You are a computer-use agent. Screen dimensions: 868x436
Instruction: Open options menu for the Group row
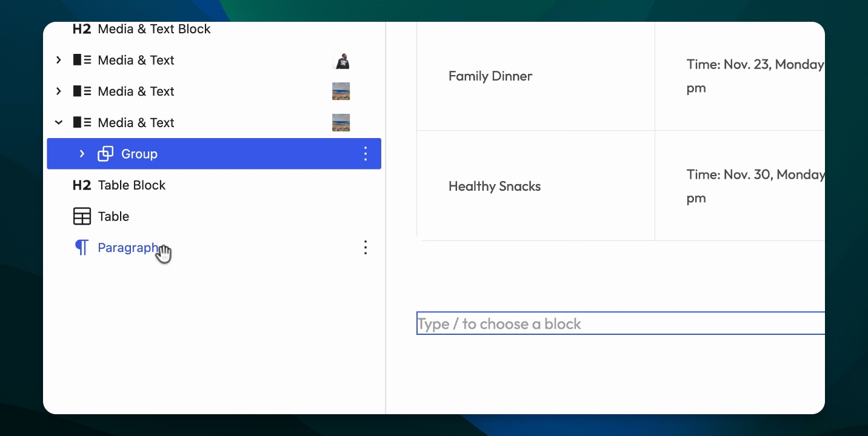pos(366,154)
